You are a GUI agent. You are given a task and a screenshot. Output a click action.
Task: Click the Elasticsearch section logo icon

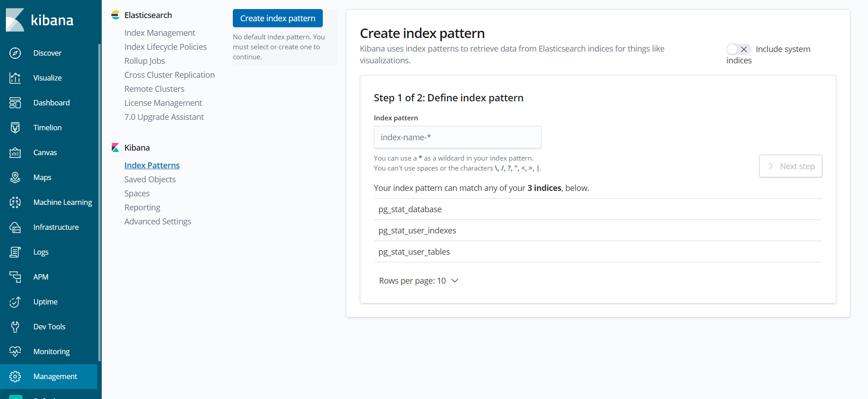[x=115, y=15]
